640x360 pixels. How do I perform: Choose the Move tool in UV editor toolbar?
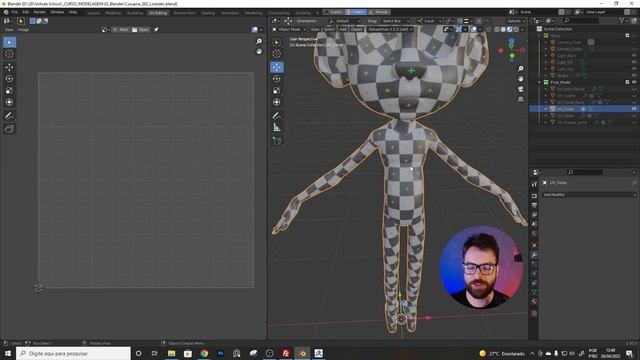(9, 67)
